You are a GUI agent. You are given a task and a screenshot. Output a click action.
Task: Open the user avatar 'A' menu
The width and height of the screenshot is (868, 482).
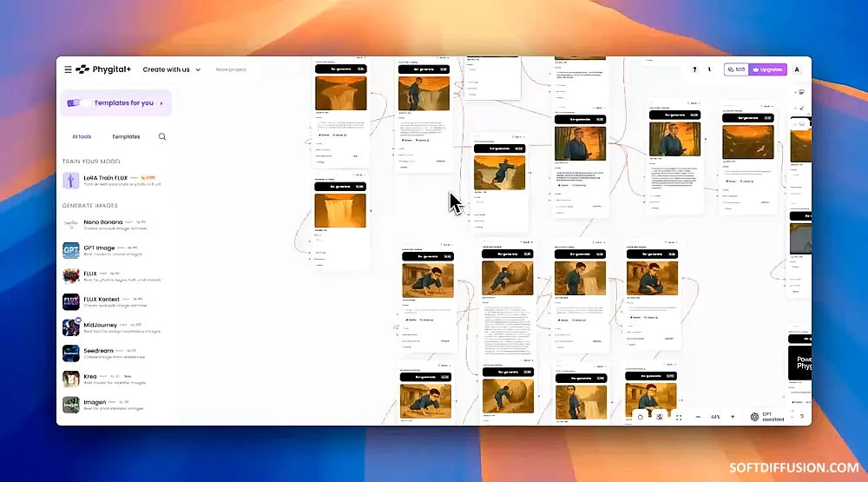click(797, 69)
